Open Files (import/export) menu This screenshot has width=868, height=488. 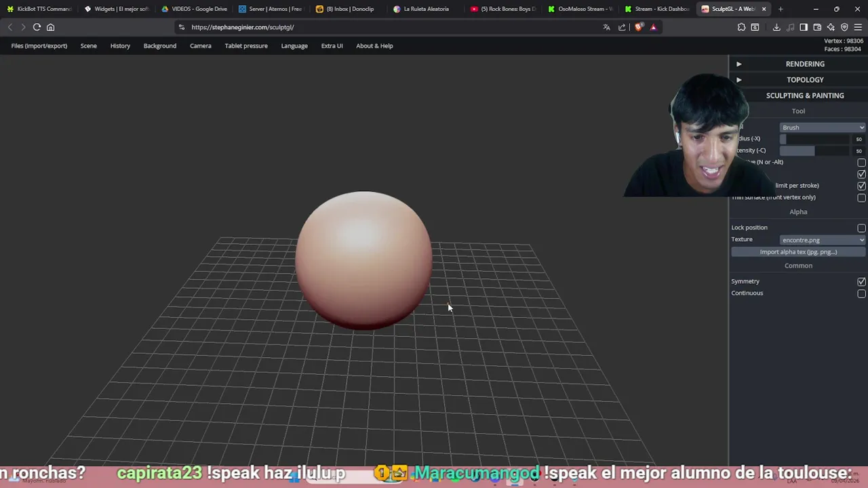[39, 46]
